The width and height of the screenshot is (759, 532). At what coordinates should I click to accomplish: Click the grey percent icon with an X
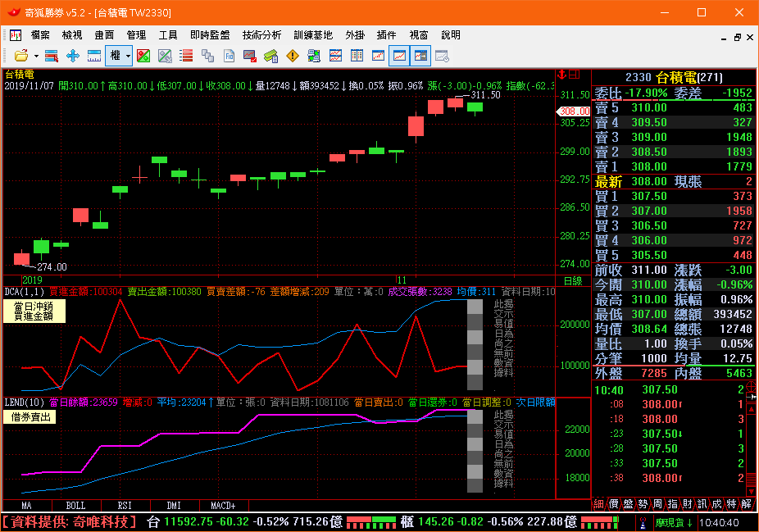165,56
